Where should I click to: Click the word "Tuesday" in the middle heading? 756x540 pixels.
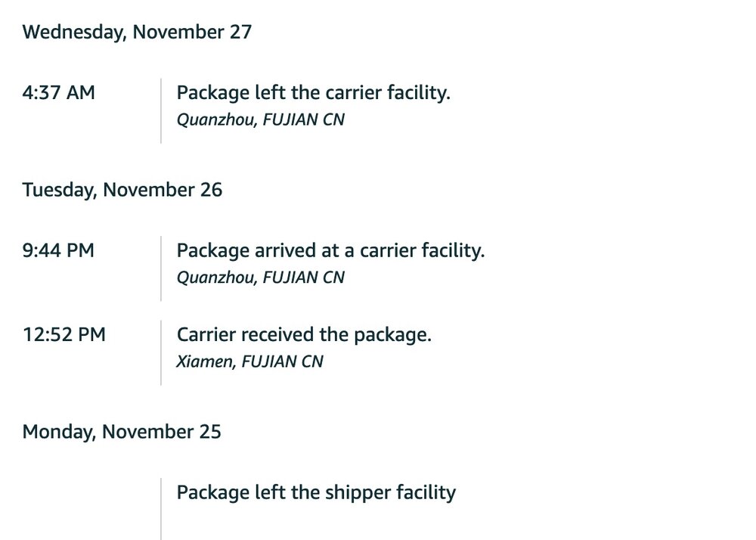tap(57, 189)
